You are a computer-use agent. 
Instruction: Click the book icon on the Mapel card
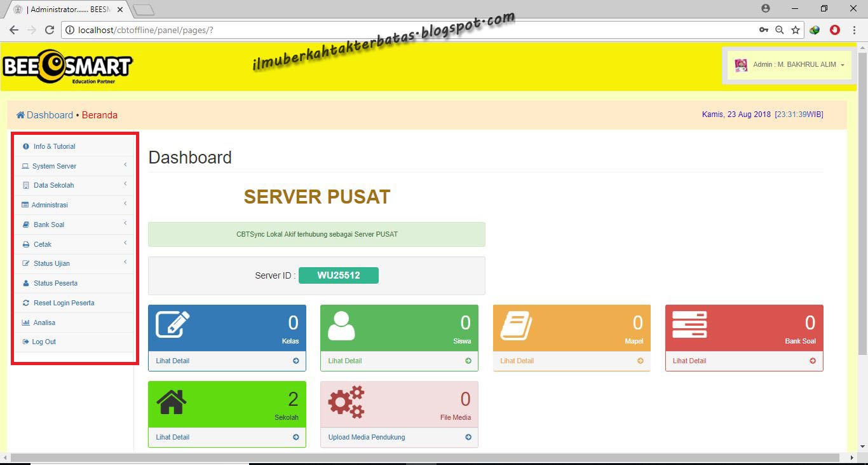[515, 324]
